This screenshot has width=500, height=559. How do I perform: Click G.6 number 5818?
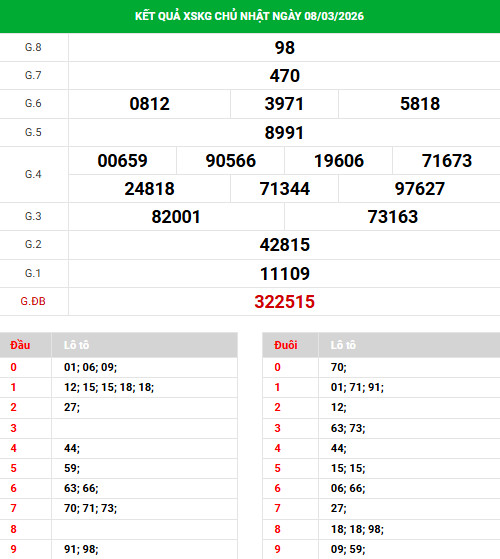tap(420, 104)
